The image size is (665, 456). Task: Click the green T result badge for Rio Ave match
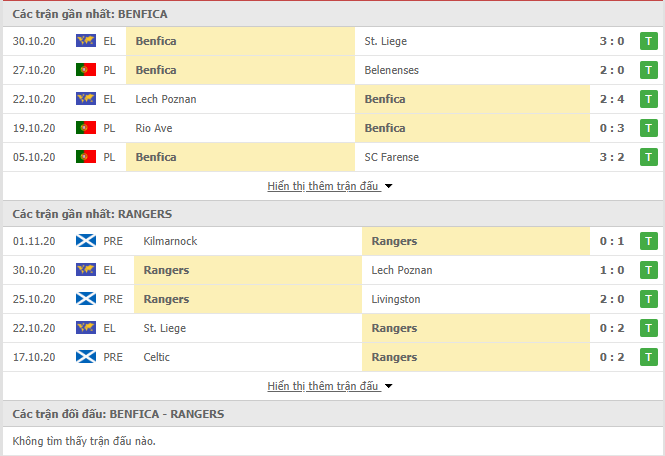[648, 128]
